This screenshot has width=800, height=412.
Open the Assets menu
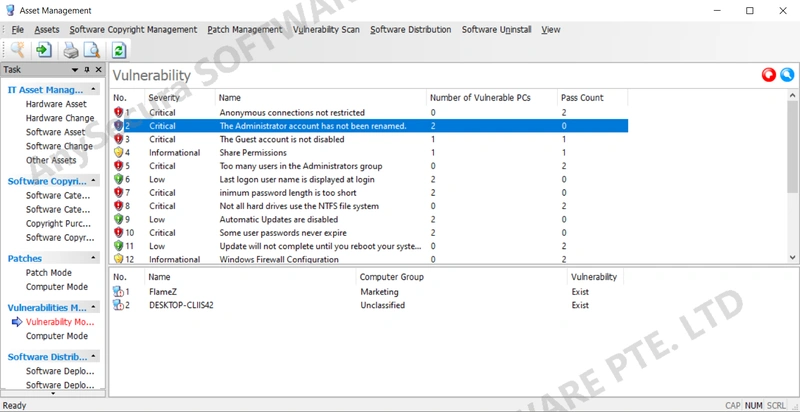click(x=47, y=30)
